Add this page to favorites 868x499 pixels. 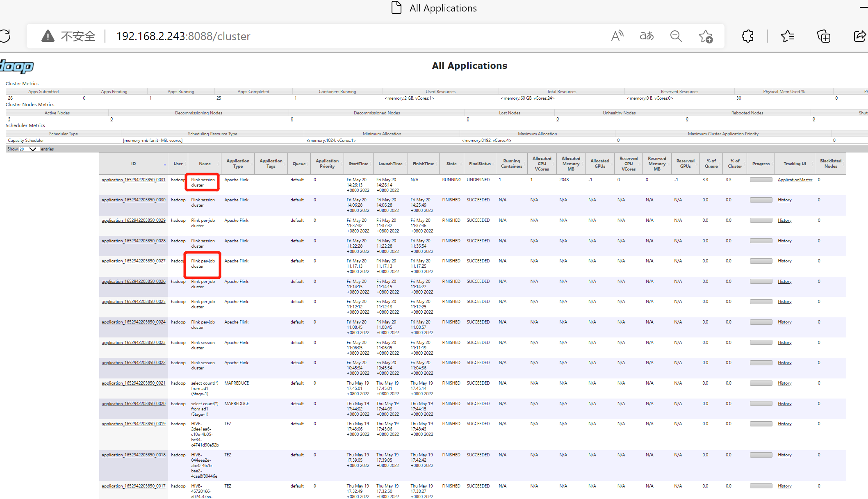pos(706,36)
